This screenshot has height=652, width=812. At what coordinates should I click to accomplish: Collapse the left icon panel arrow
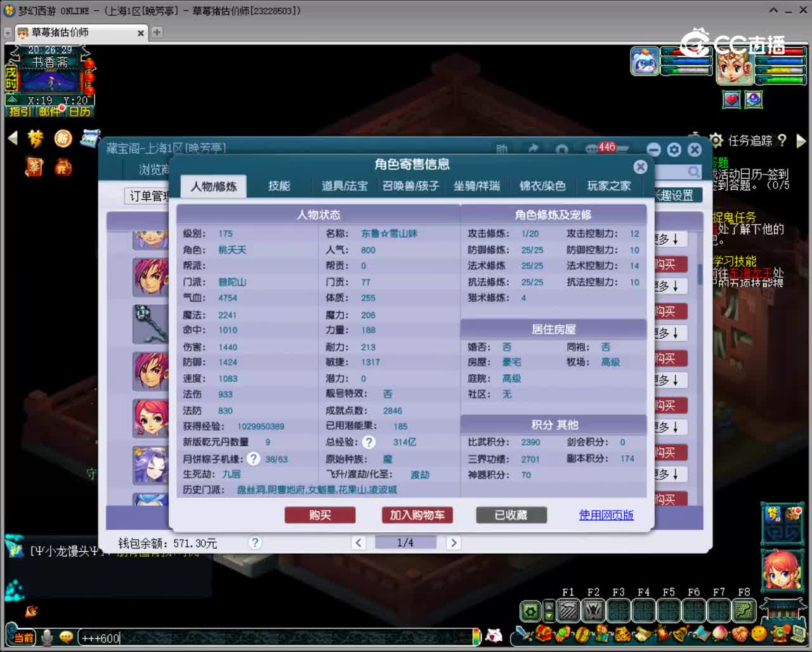(12, 138)
